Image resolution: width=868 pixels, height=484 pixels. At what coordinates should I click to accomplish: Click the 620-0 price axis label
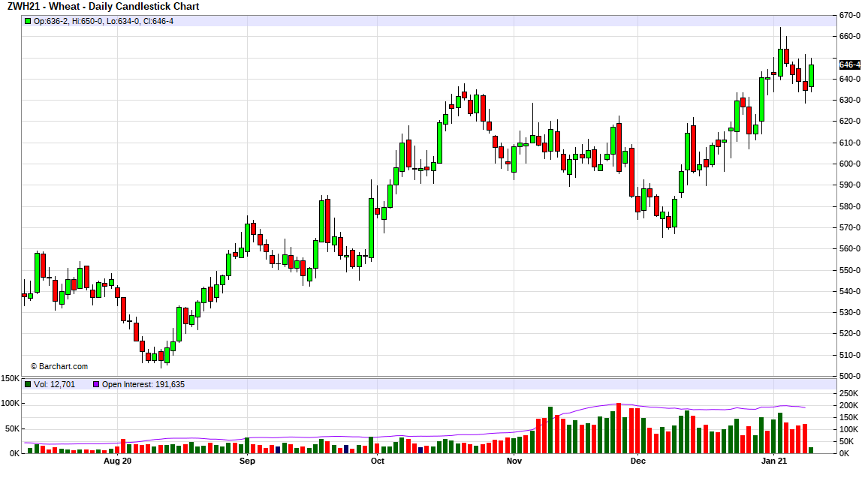pyautogui.click(x=850, y=121)
